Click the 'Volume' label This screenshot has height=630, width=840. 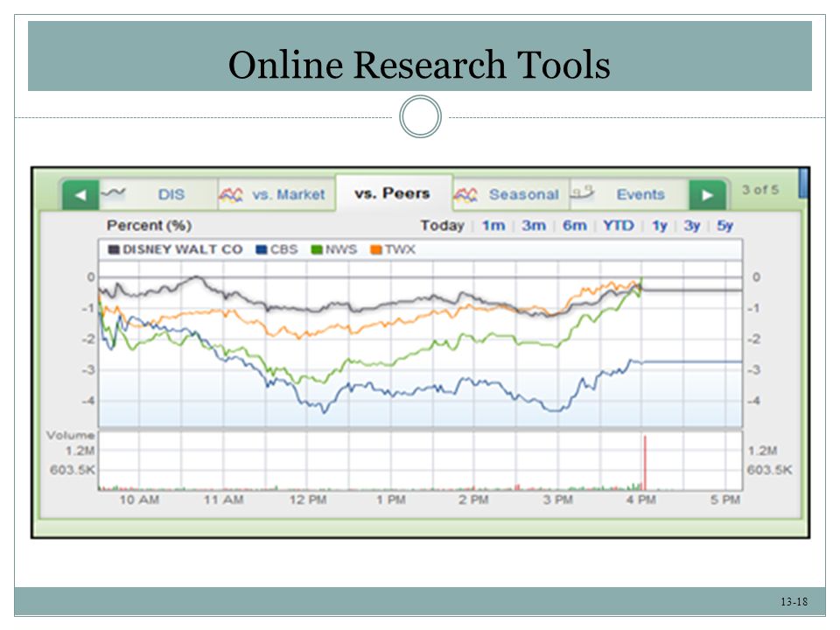(x=70, y=435)
